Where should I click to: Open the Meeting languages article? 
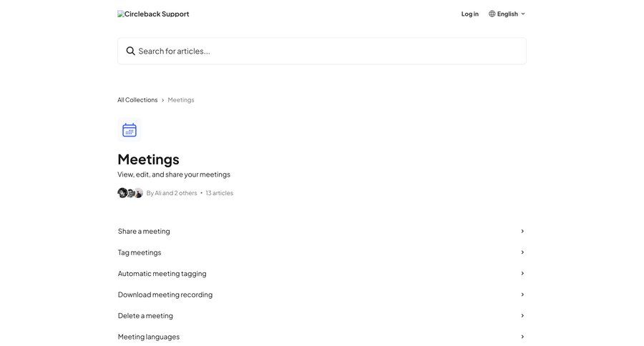pos(149,337)
